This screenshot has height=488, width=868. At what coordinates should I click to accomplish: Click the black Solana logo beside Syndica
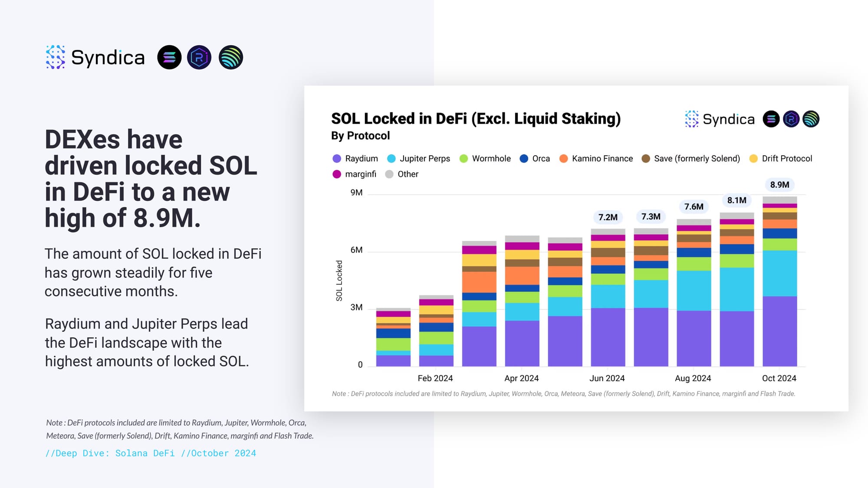[x=169, y=57]
